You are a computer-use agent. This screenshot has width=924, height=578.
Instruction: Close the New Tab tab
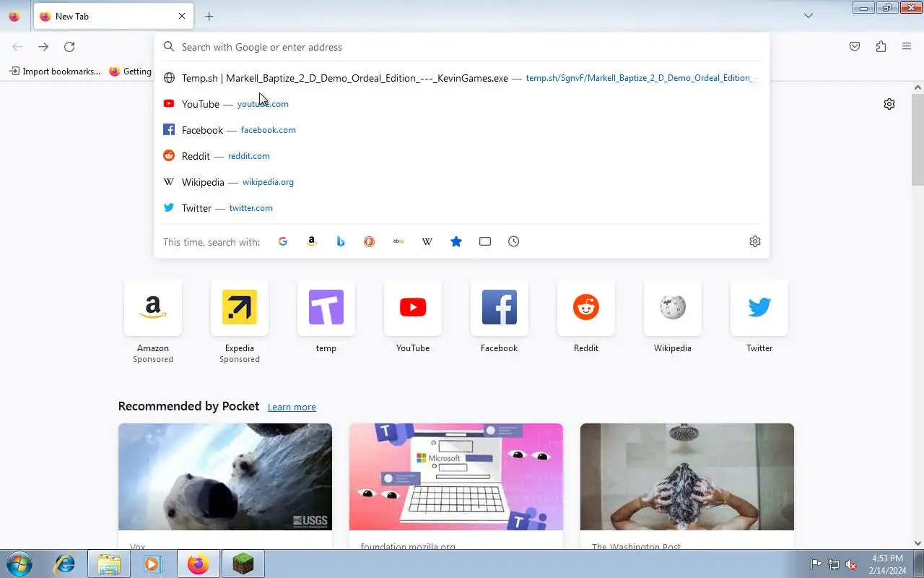click(x=181, y=16)
